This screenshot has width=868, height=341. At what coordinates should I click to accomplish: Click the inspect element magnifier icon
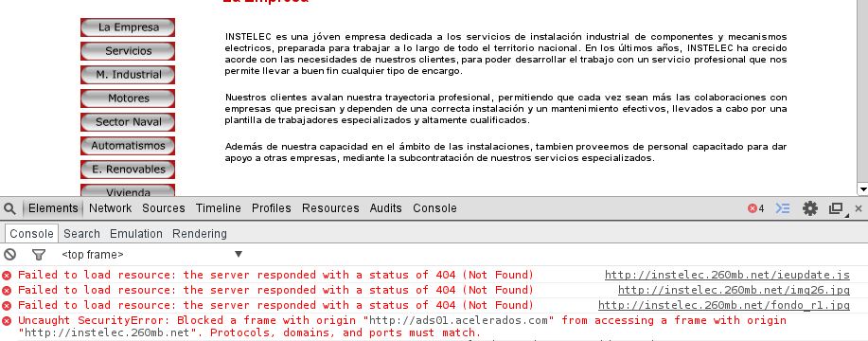(x=9, y=208)
